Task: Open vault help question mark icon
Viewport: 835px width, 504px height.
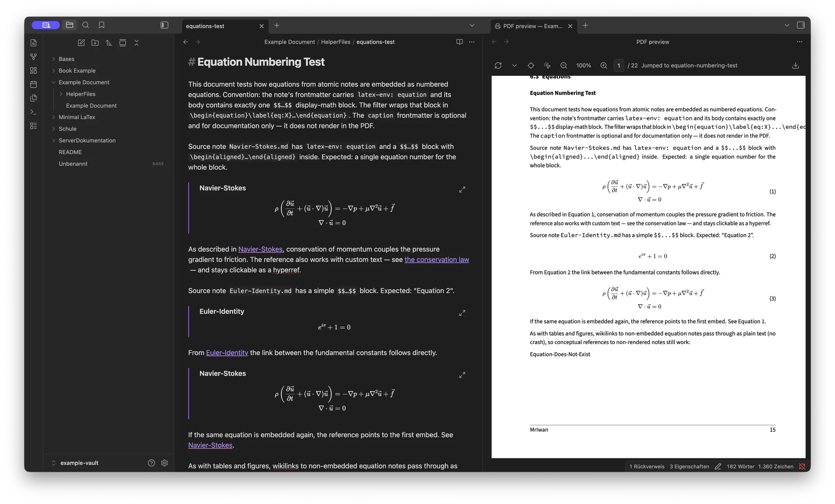Action: (x=151, y=463)
